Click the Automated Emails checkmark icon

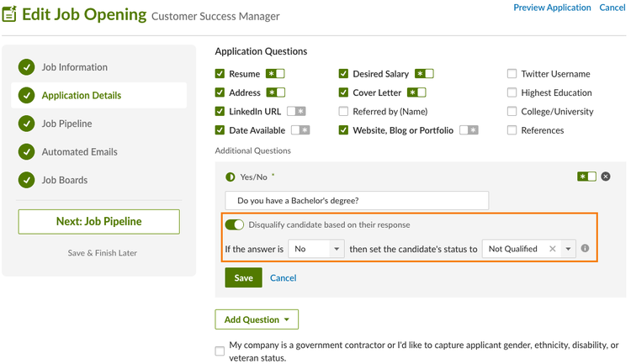pyautogui.click(x=26, y=152)
